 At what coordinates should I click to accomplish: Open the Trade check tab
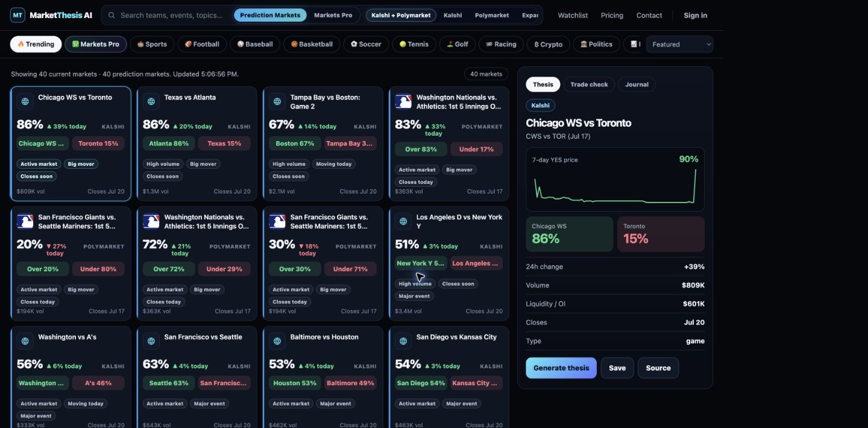point(589,84)
